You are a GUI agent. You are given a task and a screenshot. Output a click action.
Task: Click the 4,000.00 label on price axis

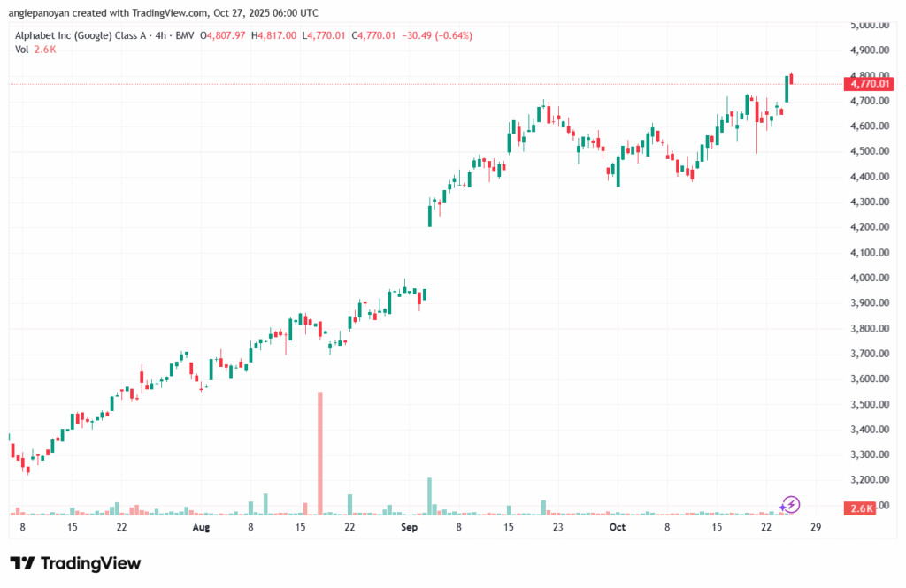[868, 278]
